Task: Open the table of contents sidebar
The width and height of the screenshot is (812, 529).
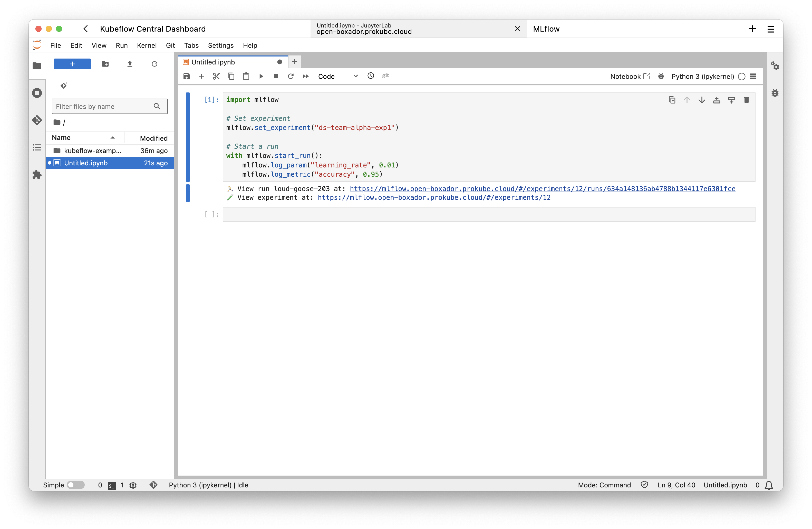Action: [x=37, y=147]
